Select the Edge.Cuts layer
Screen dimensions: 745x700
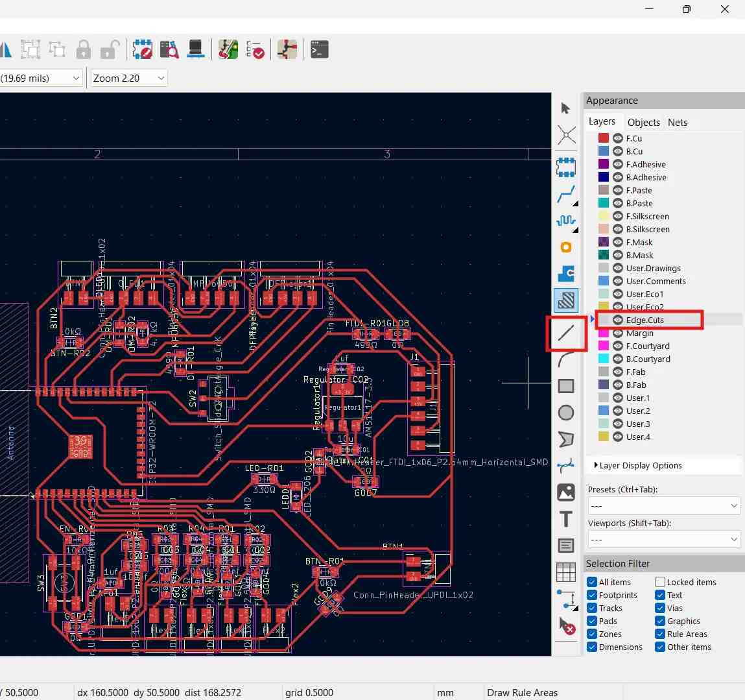pos(644,320)
